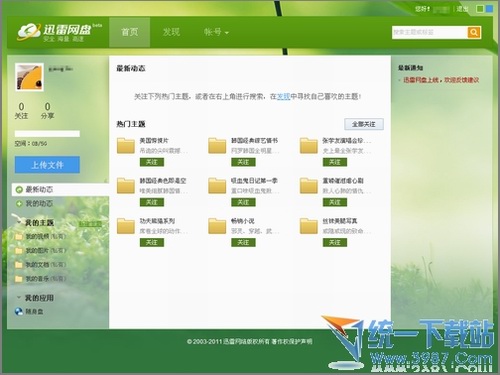Open 我的文档 private folder

click(x=40, y=265)
